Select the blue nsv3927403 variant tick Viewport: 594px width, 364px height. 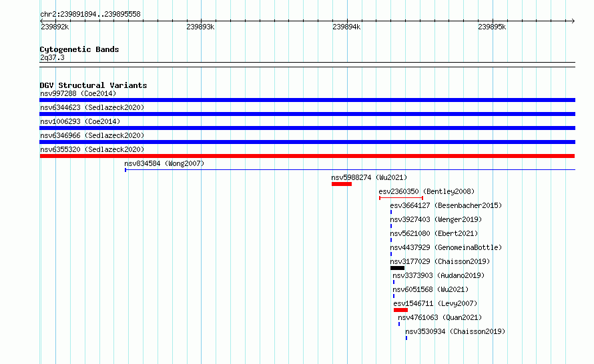click(x=391, y=226)
